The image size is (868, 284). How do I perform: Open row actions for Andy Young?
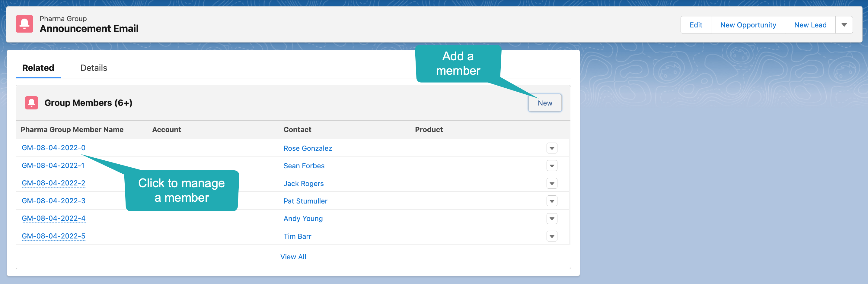(552, 218)
